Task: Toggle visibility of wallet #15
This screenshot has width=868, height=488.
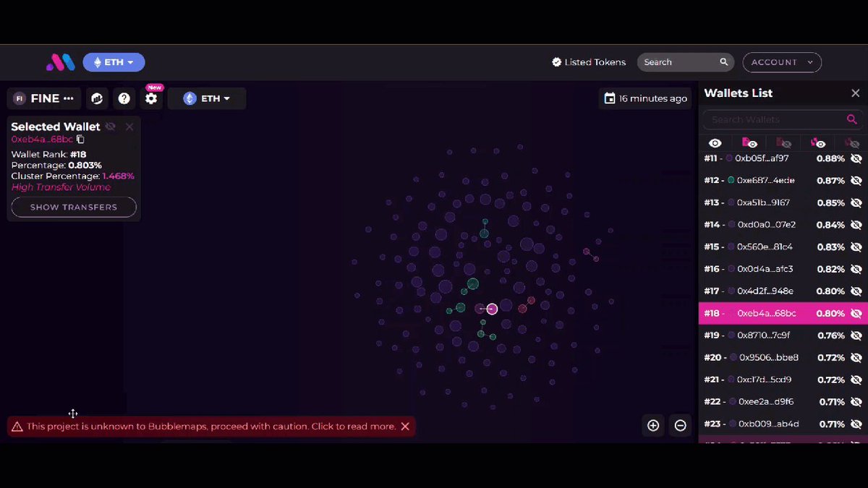Action: [x=856, y=247]
